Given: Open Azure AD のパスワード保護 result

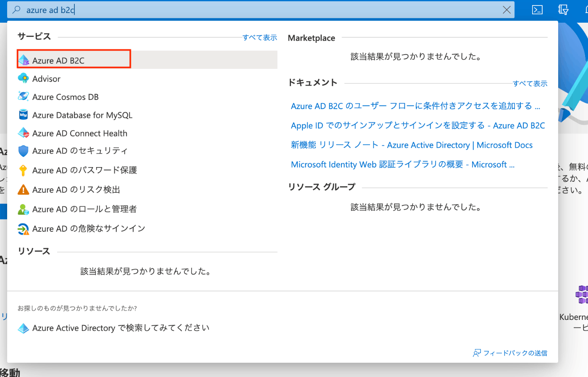Looking at the screenshot, I should coord(147,170).
